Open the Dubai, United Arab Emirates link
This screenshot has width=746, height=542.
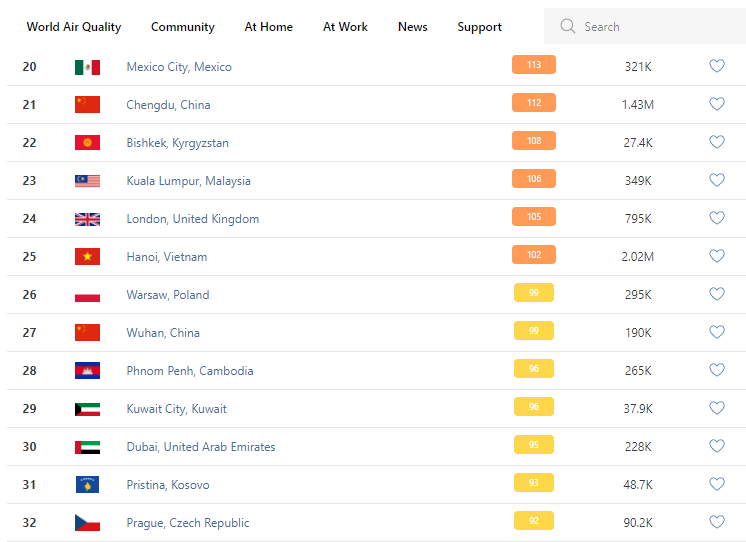[x=200, y=447]
